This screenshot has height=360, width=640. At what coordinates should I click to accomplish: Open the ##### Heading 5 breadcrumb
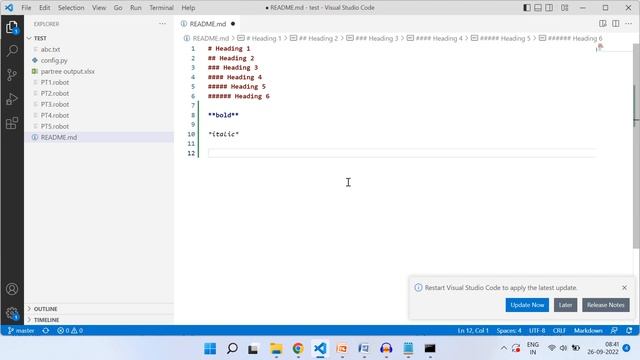(x=500, y=38)
